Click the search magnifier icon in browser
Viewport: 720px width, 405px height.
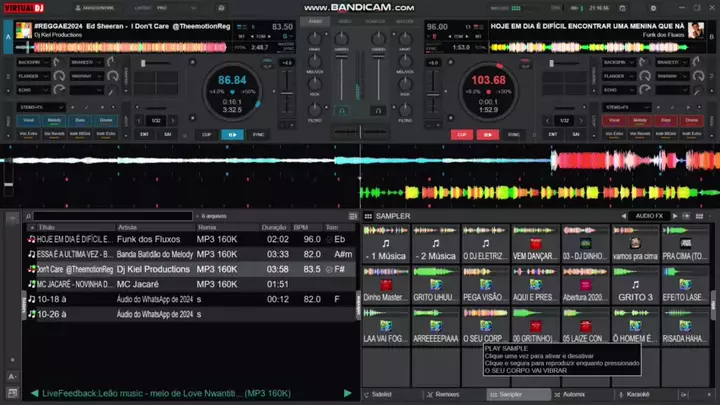28,216
